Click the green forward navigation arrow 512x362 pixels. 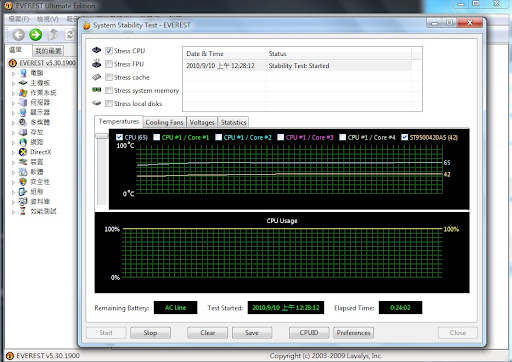35,34
